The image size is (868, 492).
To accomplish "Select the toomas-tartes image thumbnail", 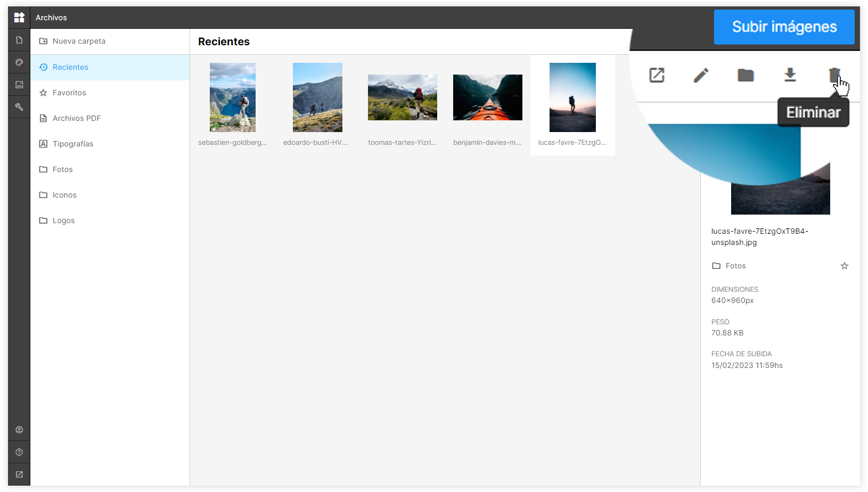I will [403, 97].
